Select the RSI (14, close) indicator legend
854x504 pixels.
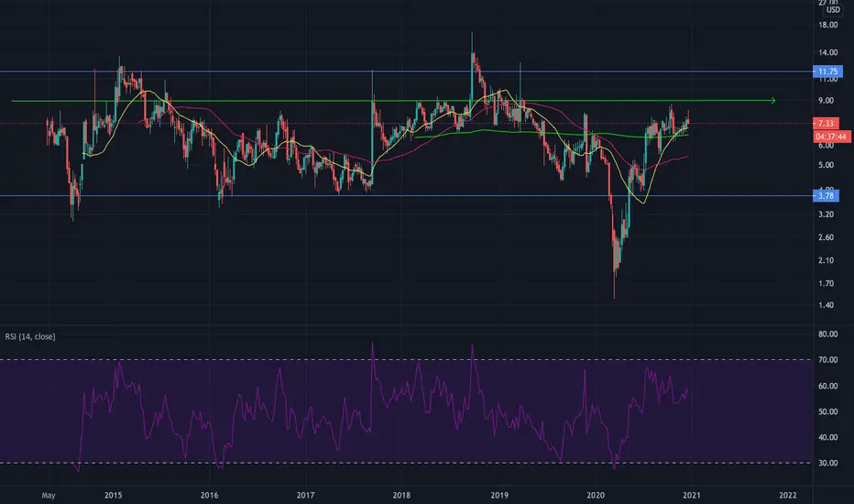point(30,336)
